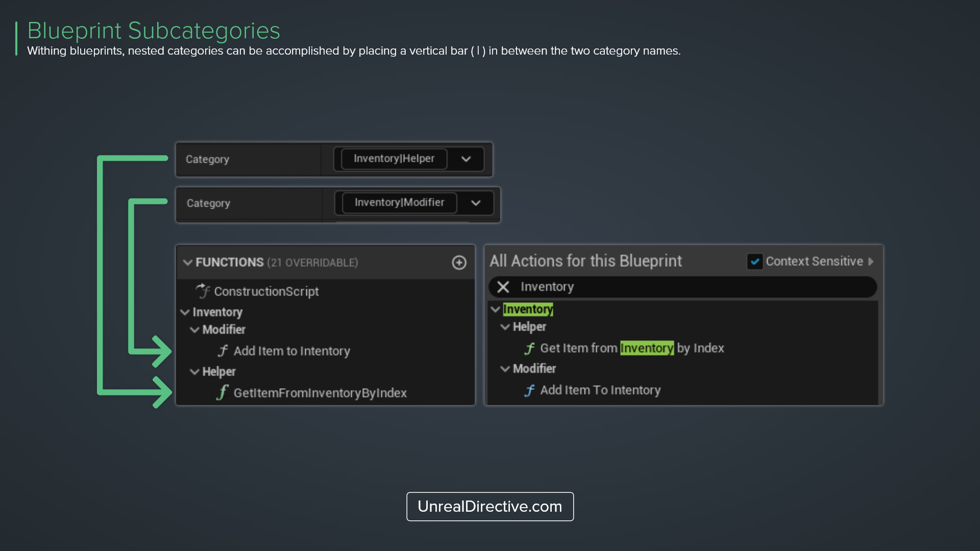Screen dimensions: 980x551
Task: Click function icon for Add Item To Intentory action
Action: [x=529, y=390]
